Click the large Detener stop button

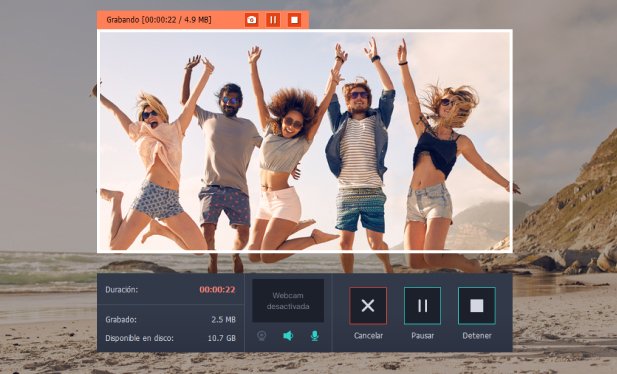point(477,306)
